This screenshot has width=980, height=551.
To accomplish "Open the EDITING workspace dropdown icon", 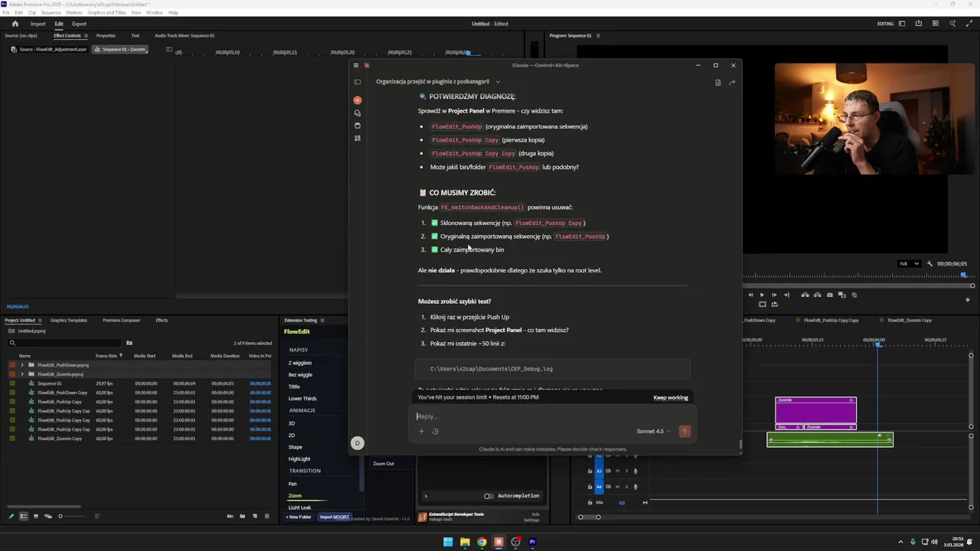I will click(x=902, y=24).
